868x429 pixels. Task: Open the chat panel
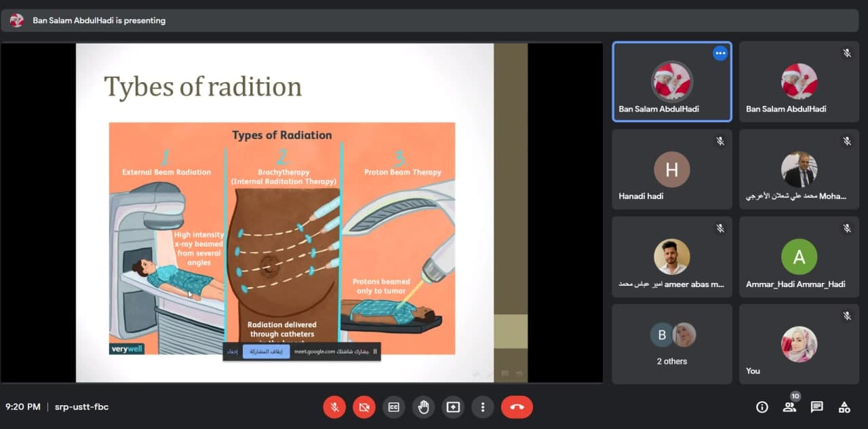tap(817, 407)
